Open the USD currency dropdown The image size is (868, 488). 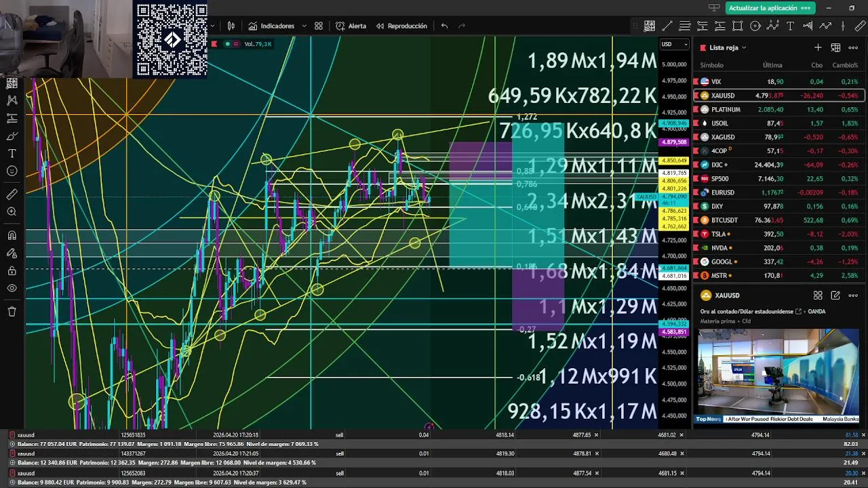pyautogui.click(x=674, y=44)
